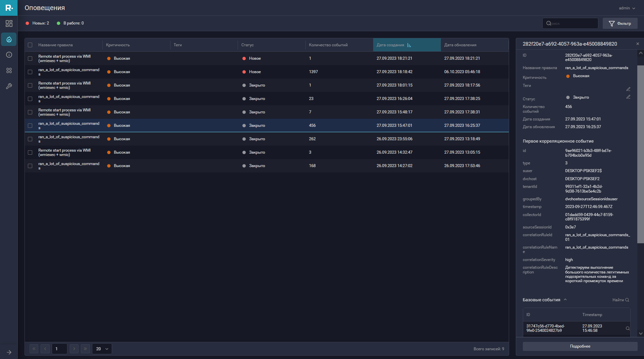Sort by Название правила column header
This screenshot has width=644, height=359.
click(55, 45)
